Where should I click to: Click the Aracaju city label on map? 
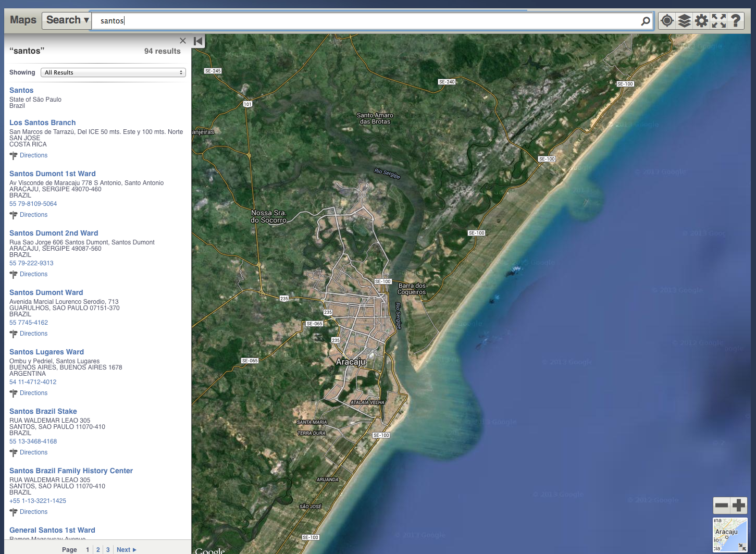click(351, 362)
